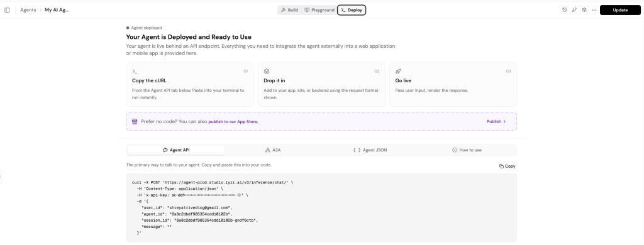The width and height of the screenshot is (644, 245).
Task: Click the masked x-api-key value
Action: (x=203, y=195)
